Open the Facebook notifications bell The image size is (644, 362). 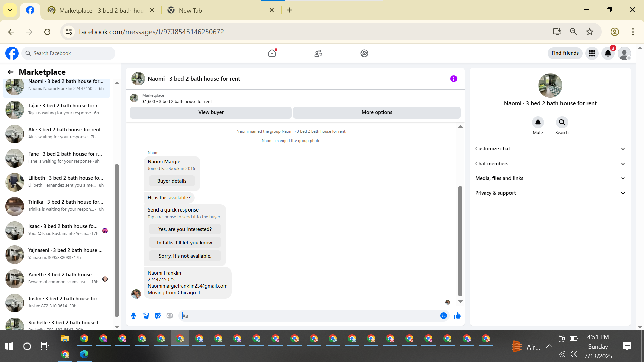point(608,53)
